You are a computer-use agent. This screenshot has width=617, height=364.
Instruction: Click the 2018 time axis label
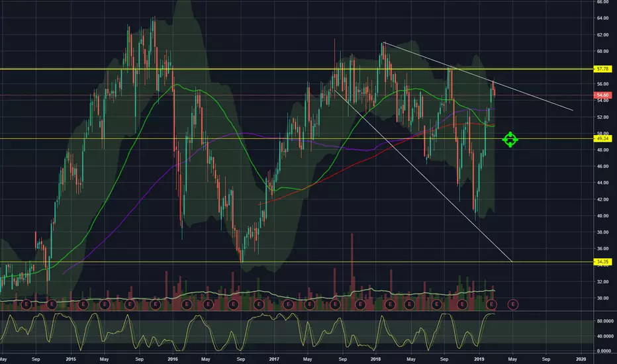(x=375, y=359)
